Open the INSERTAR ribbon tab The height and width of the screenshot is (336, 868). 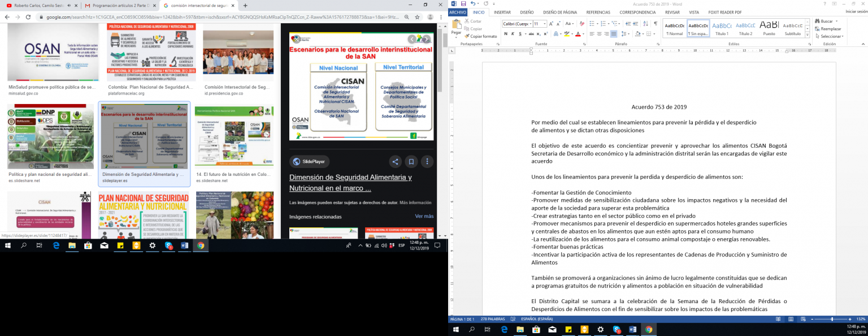[502, 12]
